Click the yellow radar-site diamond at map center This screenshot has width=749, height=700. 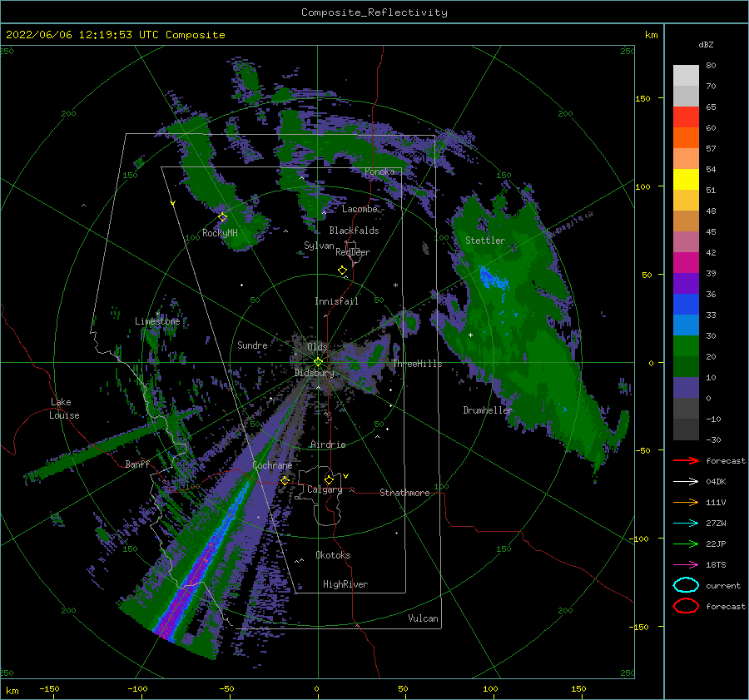click(x=318, y=362)
